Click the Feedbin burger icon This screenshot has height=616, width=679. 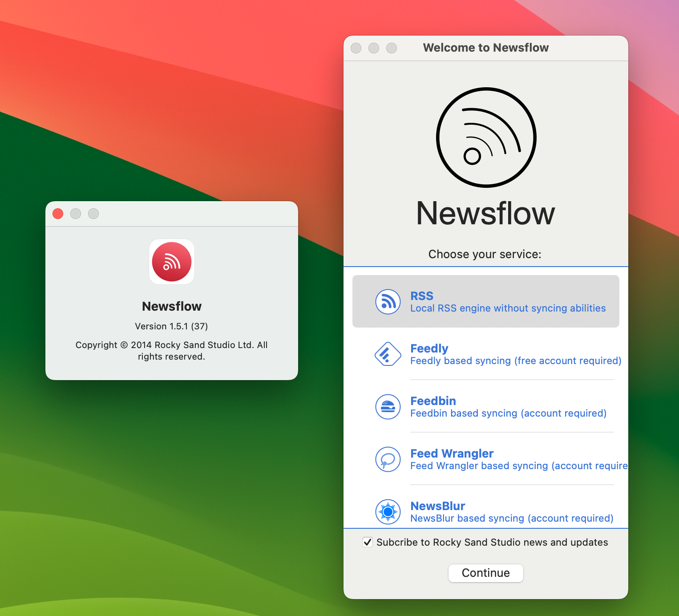coord(388,407)
